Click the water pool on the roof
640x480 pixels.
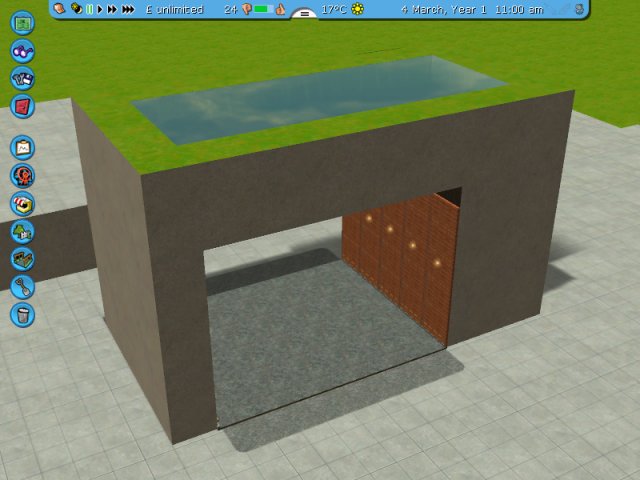pyautogui.click(x=318, y=98)
